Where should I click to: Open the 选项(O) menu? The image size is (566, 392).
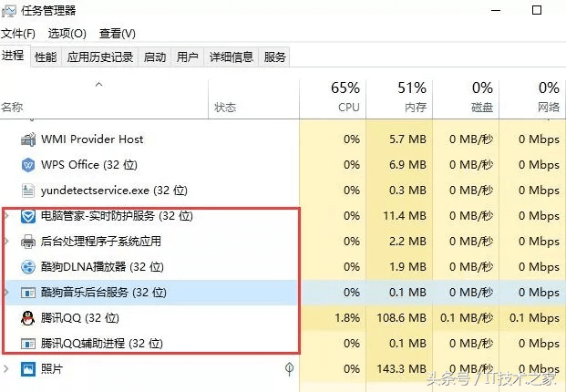click(67, 33)
